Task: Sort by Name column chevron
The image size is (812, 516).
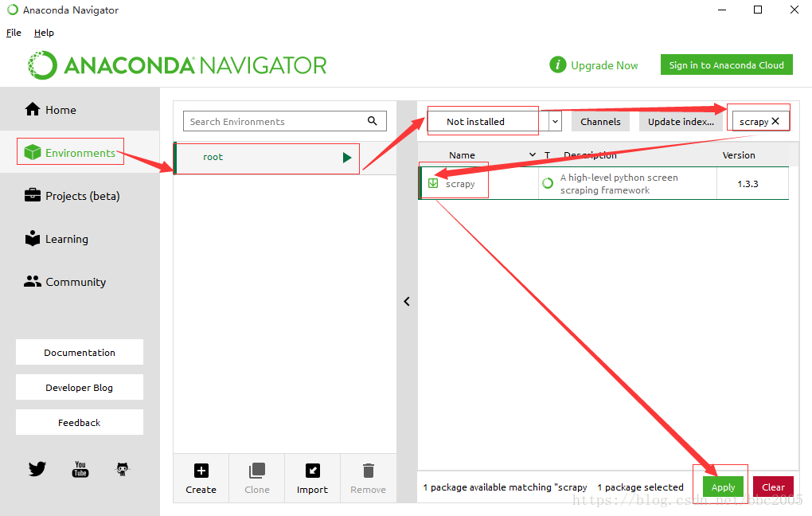Action: click(533, 155)
